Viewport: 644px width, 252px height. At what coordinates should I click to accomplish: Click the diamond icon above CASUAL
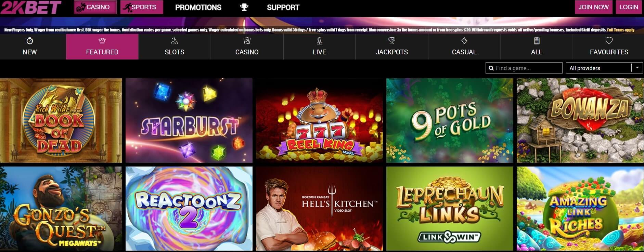click(x=464, y=41)
